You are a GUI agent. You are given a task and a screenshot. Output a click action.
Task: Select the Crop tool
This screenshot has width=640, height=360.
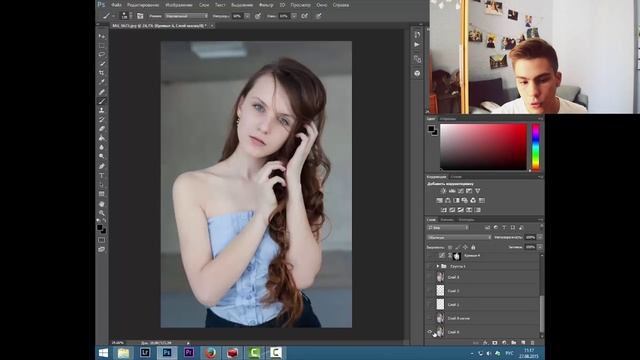(102, 73)
